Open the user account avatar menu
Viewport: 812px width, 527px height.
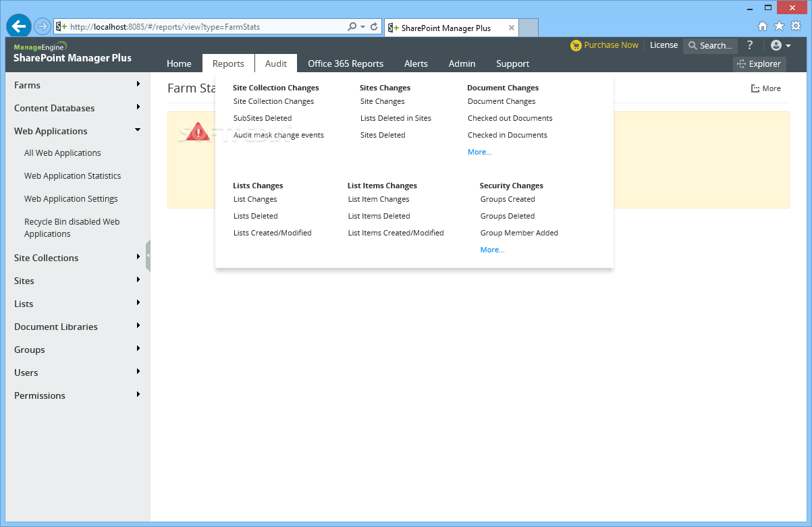point(780,45)
